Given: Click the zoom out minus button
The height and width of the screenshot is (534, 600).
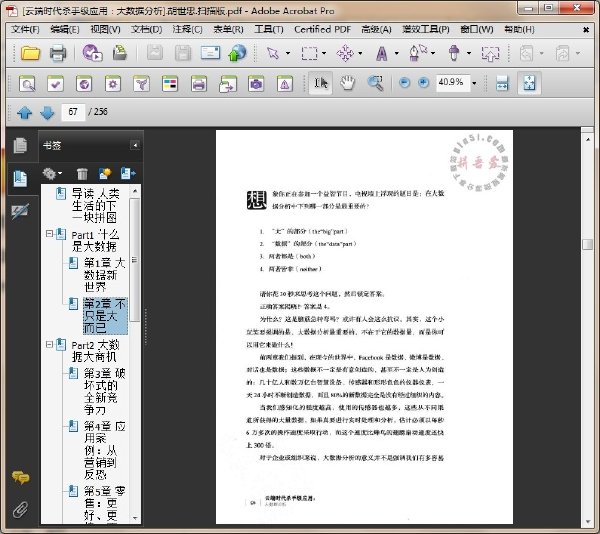Looking at the screenshot, I should (404, 82).
